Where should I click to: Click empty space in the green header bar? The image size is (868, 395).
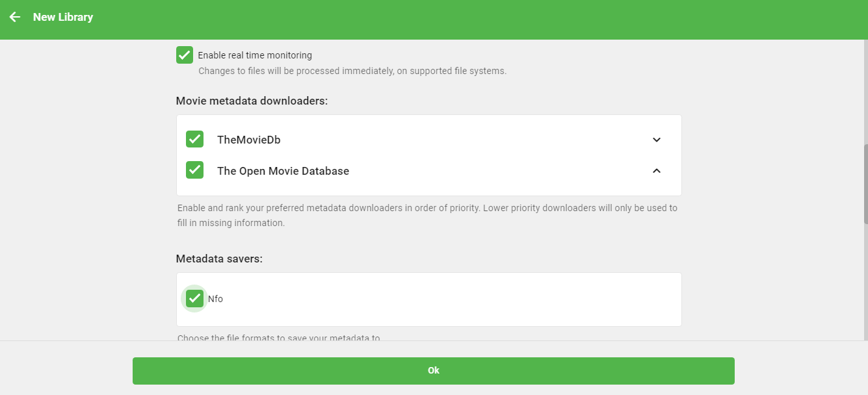click(x=455, y=18)
